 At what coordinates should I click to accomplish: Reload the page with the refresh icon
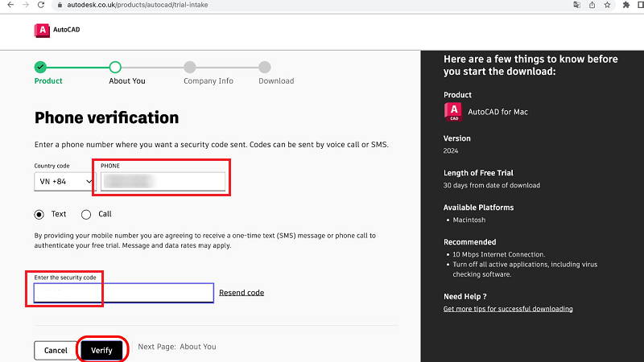41,5
